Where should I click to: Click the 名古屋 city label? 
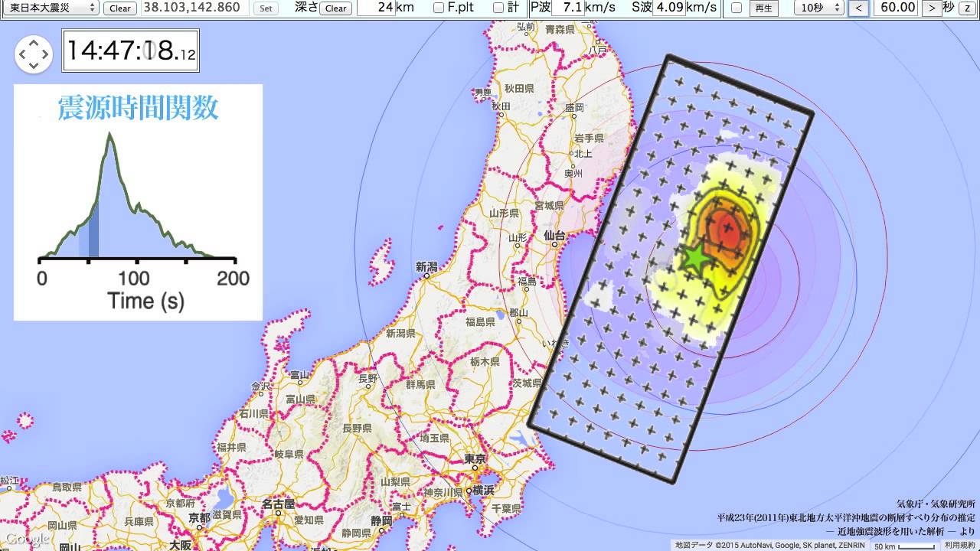(278, 504)
